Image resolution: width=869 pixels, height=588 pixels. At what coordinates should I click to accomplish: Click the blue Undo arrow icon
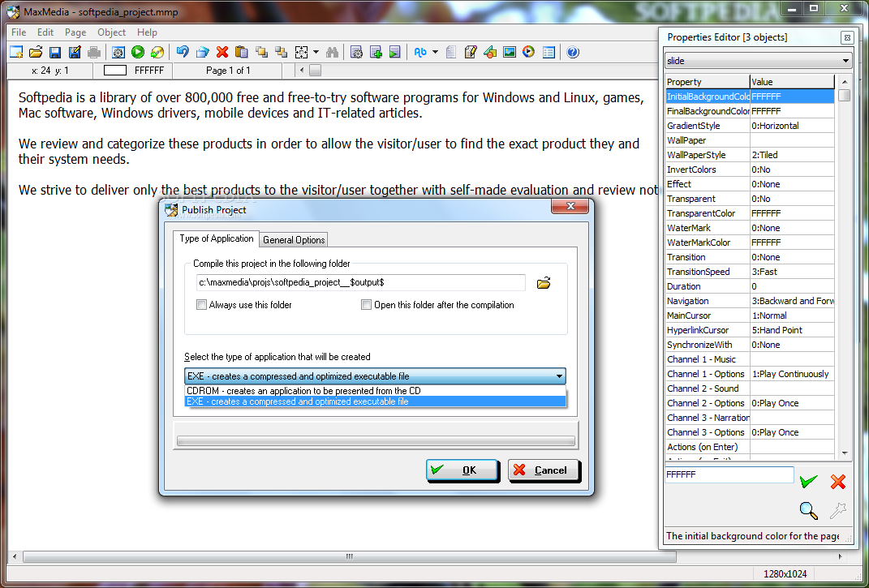pyautogui.click(x=183, y=52)
